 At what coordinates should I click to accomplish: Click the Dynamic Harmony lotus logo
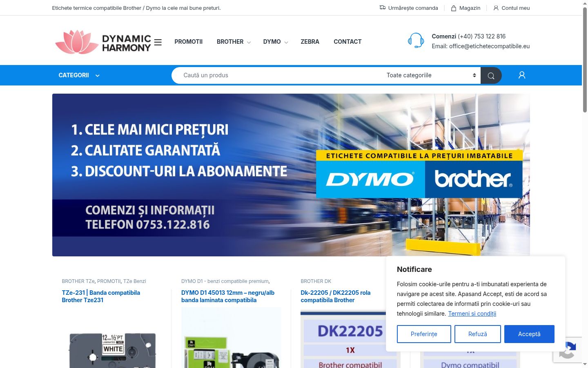pyautogui.click(x=103, y=42)
